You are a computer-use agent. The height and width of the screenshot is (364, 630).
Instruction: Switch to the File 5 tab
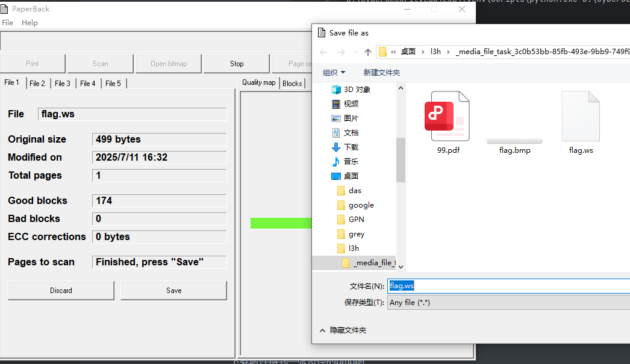(113, 84)
